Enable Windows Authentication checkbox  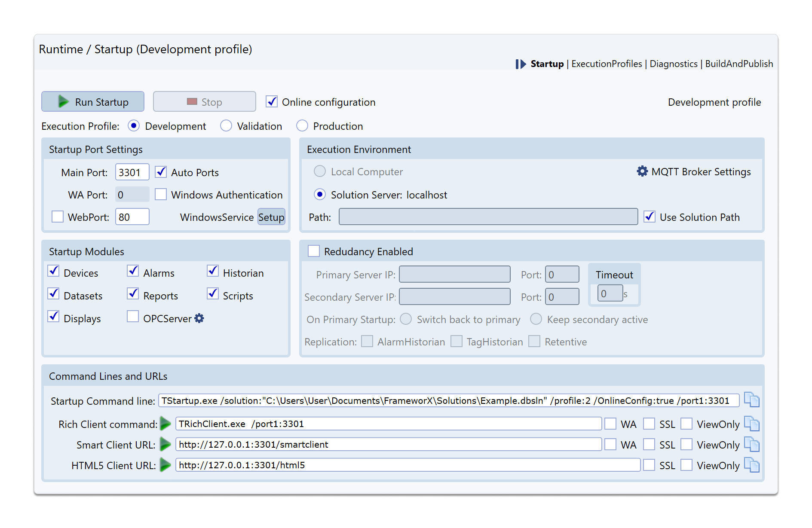pyautogui.click(x=161, y=195)
